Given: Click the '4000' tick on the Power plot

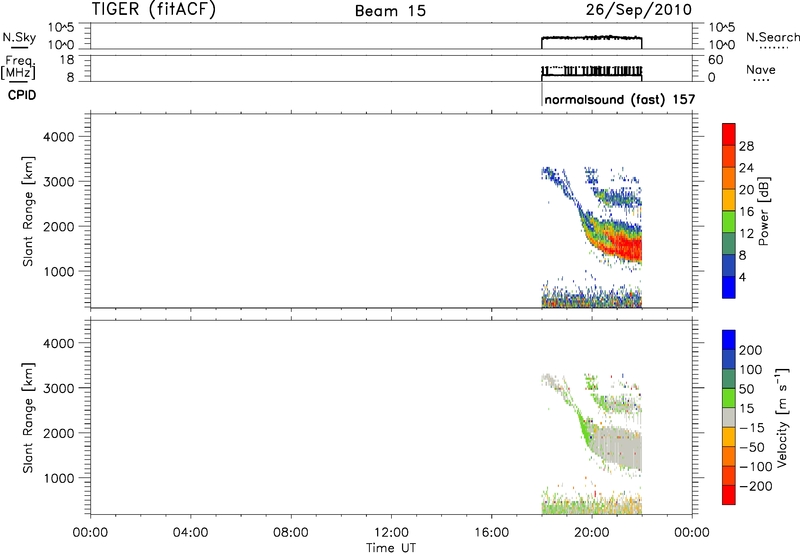Looking at the screenshot, I should [58, 137].
